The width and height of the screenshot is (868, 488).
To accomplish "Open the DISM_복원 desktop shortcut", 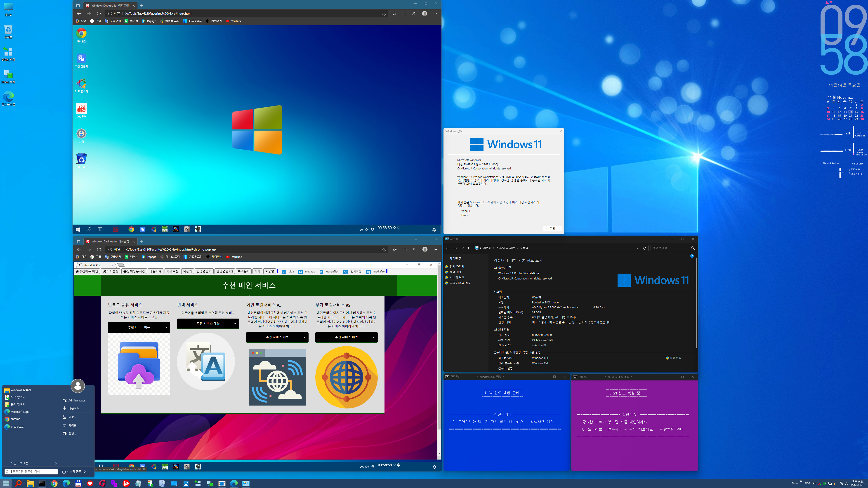I will [x=8, y=77].
